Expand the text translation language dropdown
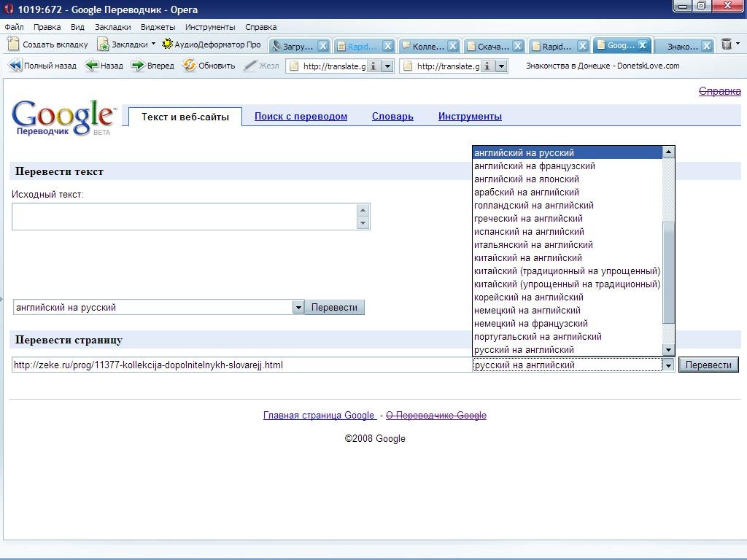Viewport: 747px width, 560px height. coord(298,308)
